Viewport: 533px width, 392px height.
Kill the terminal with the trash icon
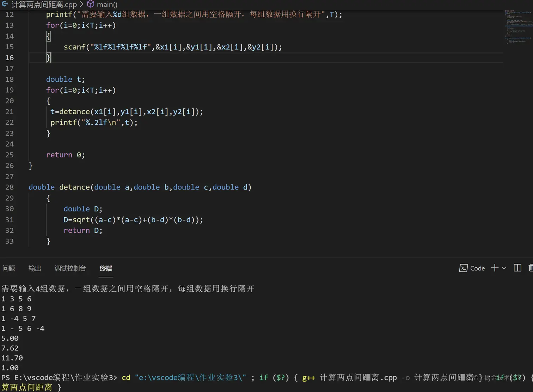pos(531,268)
